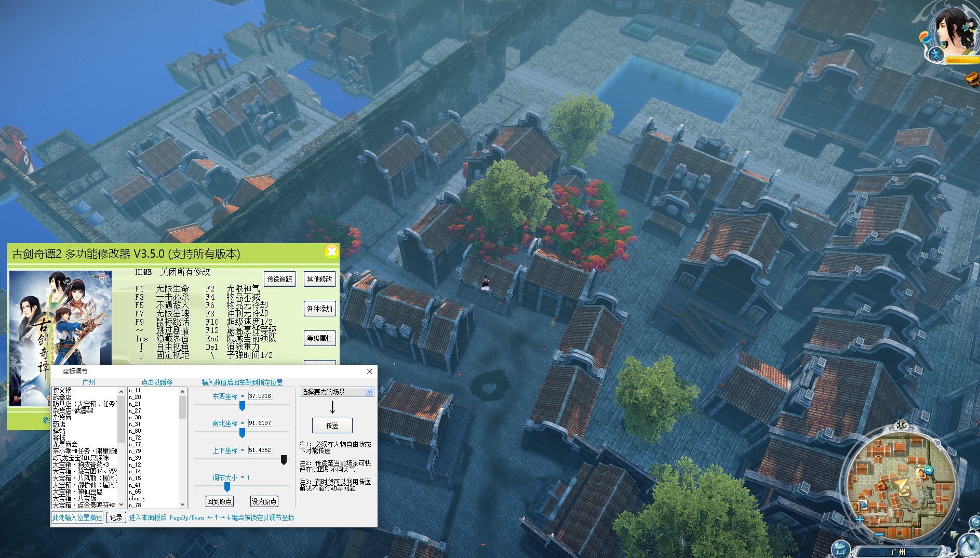Click the horse stable icon on minimap

[881, 487]
